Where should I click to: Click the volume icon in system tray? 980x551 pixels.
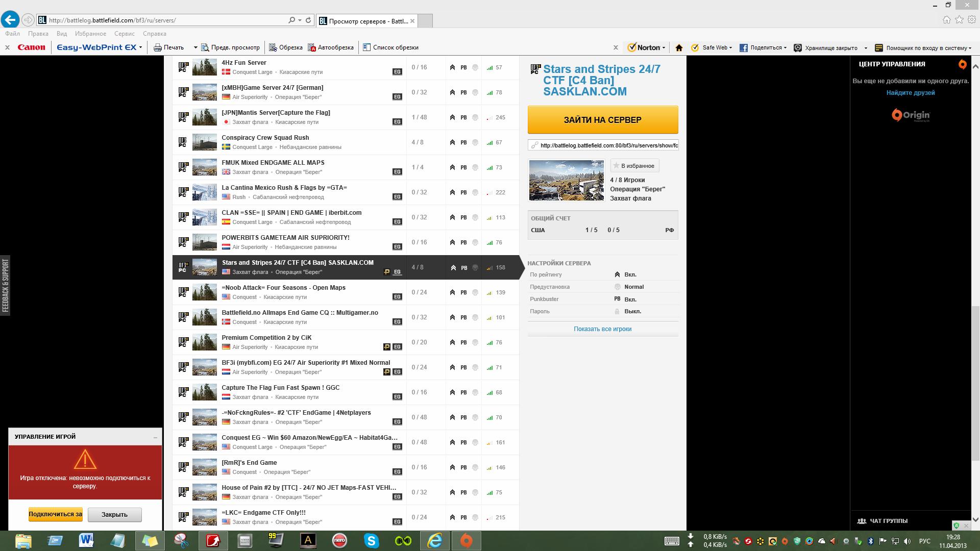pyautogui.click(x=908, y=541)
